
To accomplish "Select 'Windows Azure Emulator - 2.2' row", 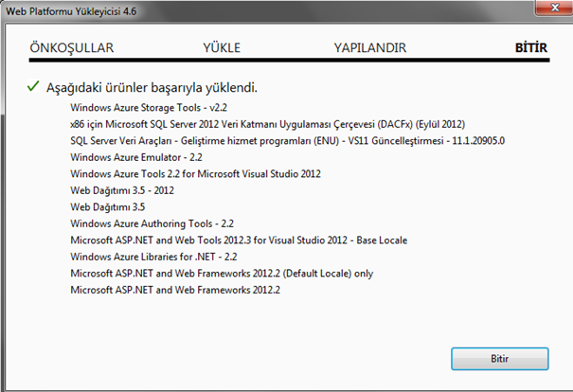I will [x=136, y=157].
